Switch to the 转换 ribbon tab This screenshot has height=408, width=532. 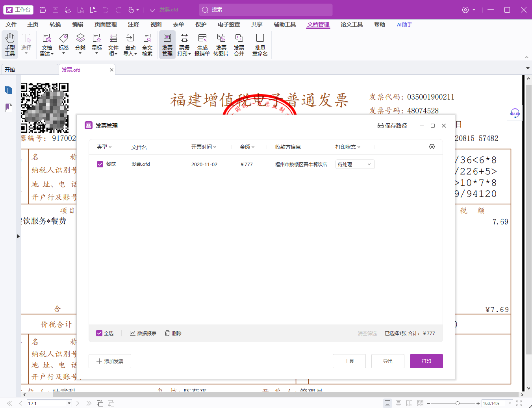pos(55,24)
